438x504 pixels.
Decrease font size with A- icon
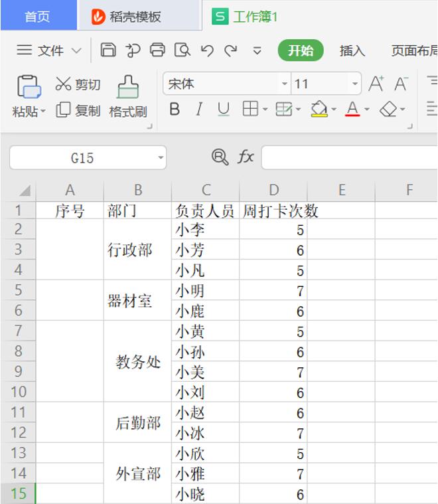tap(402, 84)
